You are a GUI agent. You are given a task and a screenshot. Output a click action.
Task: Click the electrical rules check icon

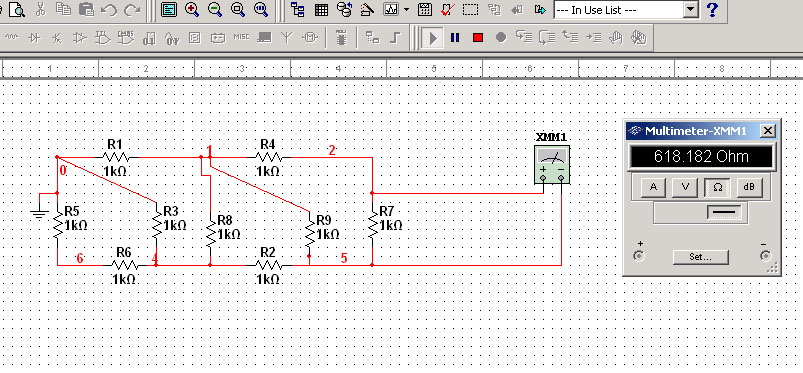447,9
